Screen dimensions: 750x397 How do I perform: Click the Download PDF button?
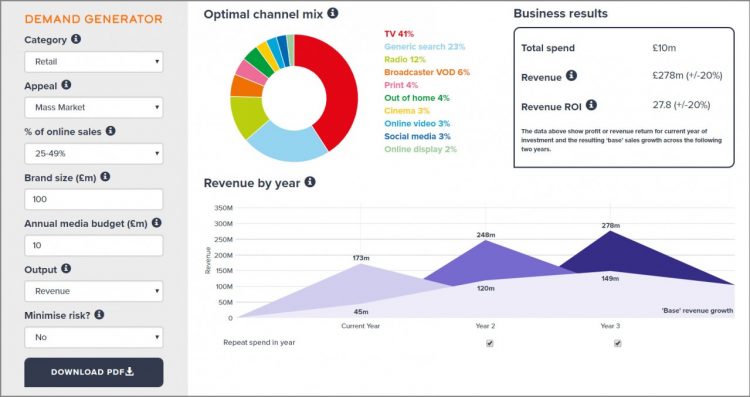[94, 372]
